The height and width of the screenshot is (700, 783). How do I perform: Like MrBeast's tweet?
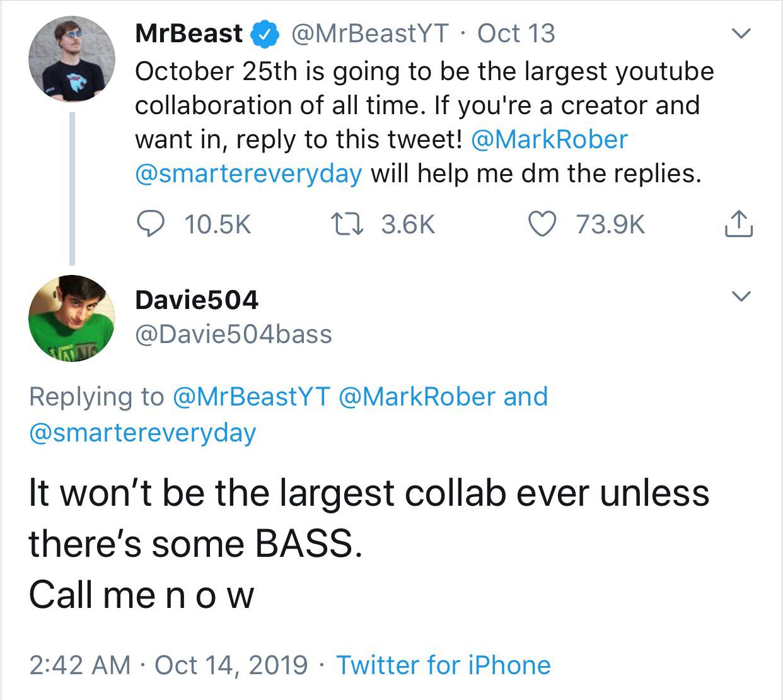pyautogui.click(x=543, y=224)
